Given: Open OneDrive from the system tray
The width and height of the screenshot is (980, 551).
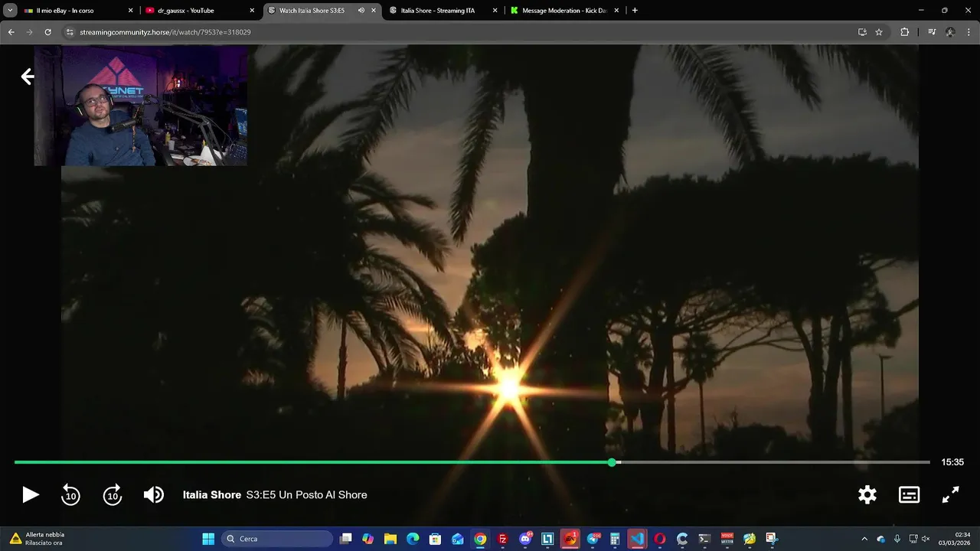Looking at the screenshot, I should pyautogui.click(x=880, y=539).
